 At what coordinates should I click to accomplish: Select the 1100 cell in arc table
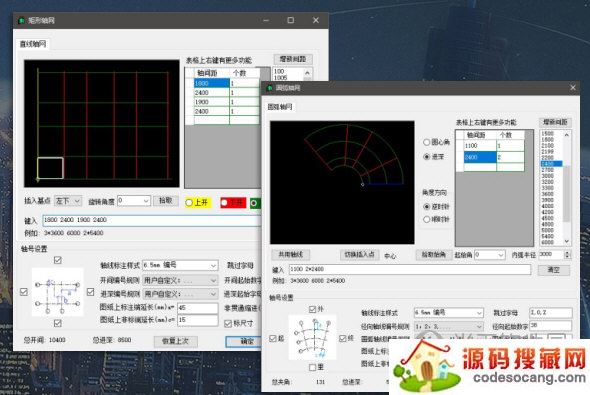click(x=480, y=146)
